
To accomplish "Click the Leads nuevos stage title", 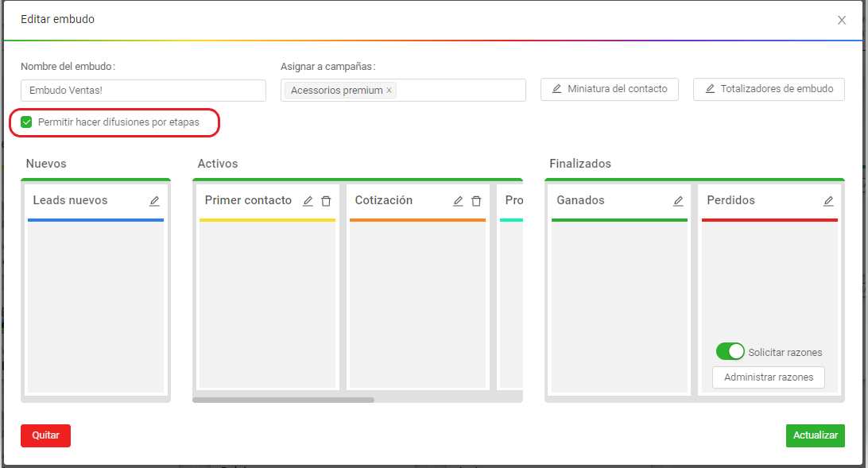I will [x=70, y=200].
